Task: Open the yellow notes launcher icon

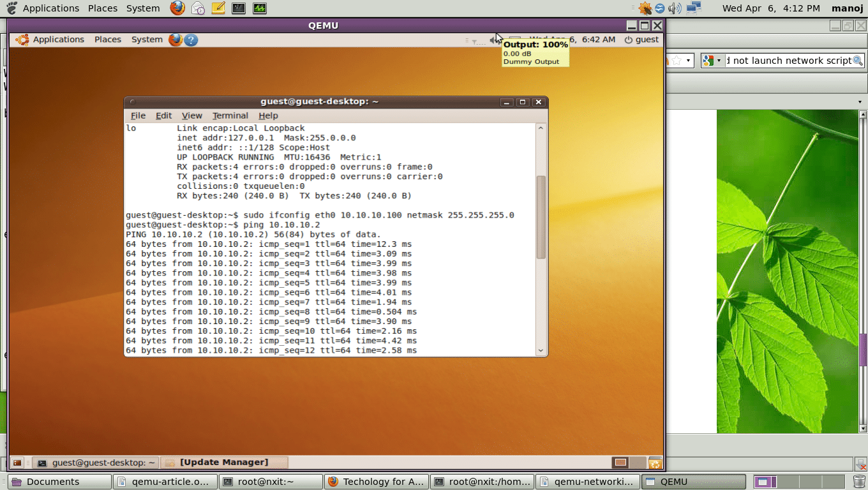Action: click(x=218, y=8)
